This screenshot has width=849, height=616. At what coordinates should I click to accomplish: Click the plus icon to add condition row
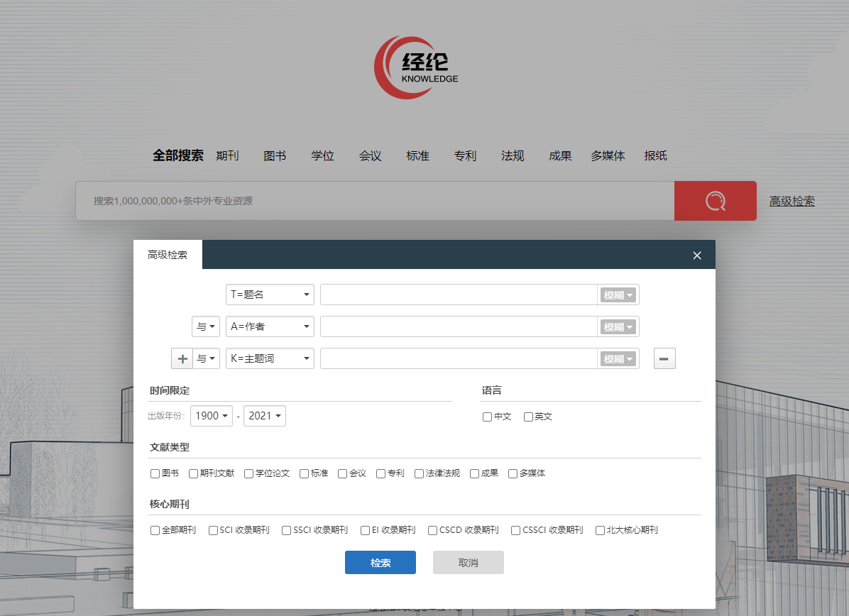182,359
